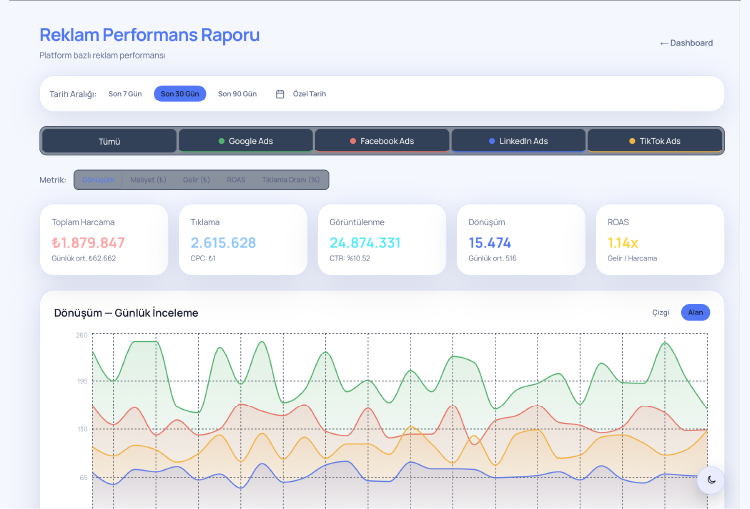Screen dimensions: 750x509
Task: Click the green dot on Google Ads
Action: (x=221, y=141)
